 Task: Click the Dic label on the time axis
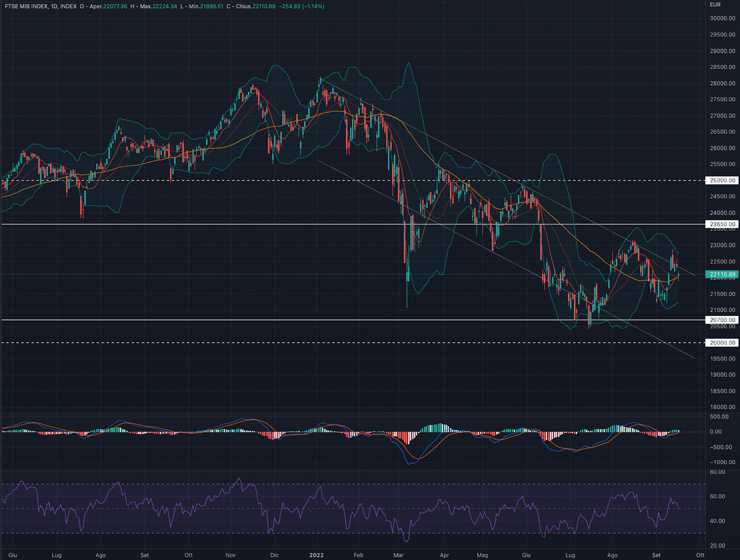(x=274, y=555)
